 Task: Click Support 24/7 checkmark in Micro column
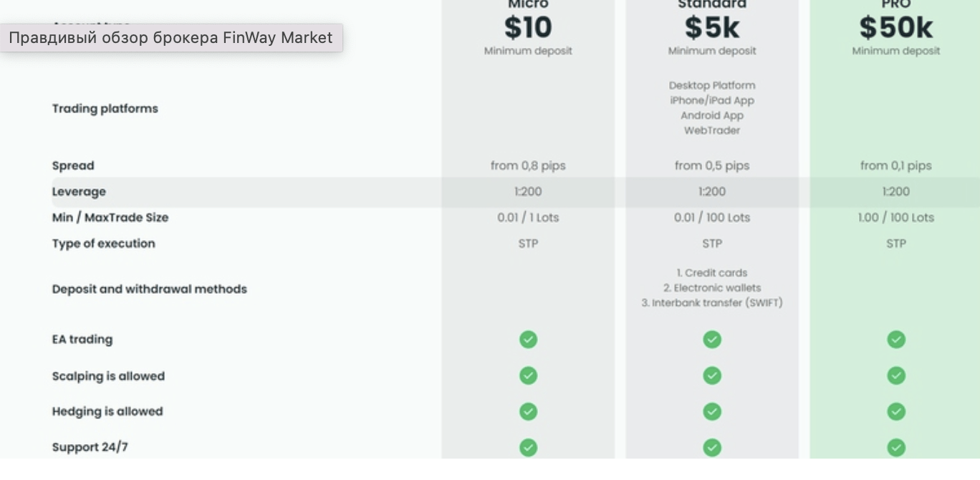528,448
